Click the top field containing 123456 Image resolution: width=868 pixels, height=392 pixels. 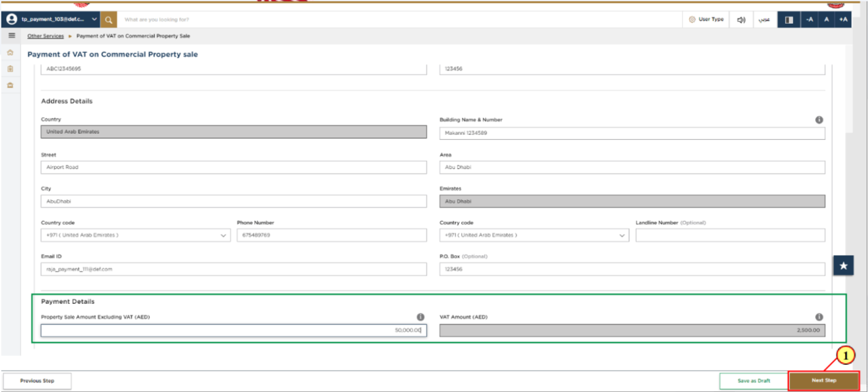tap(632, 69)
